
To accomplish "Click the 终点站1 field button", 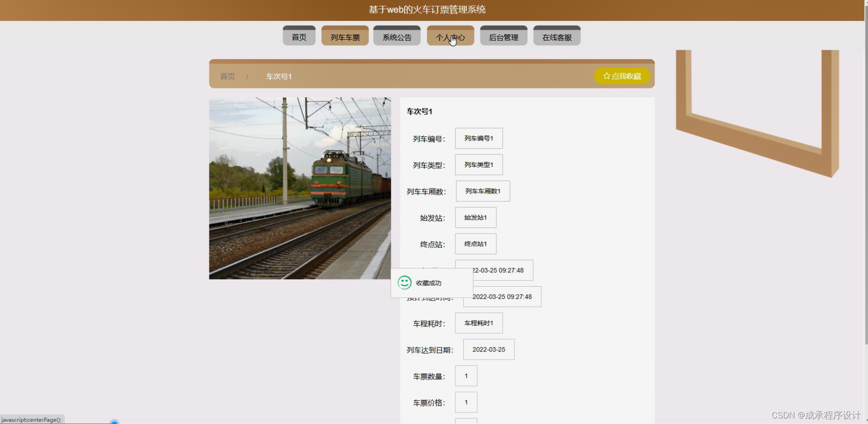I will click(475, 244).
